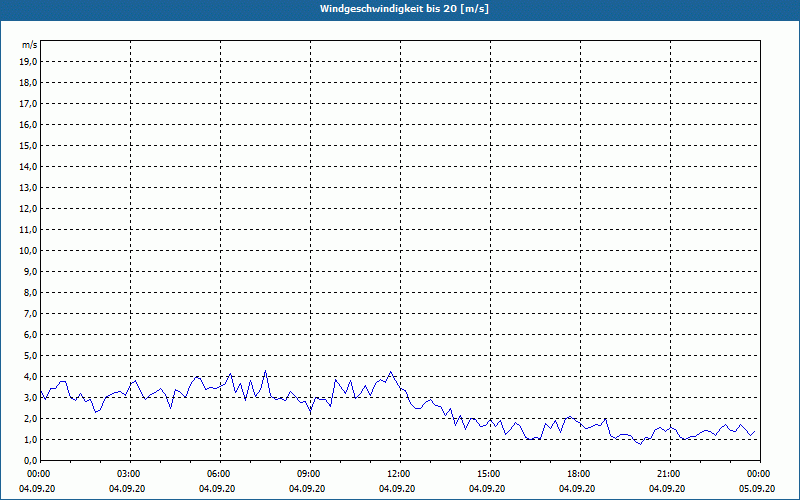Select the 18:00 time axis label

(x=578, y=474)
